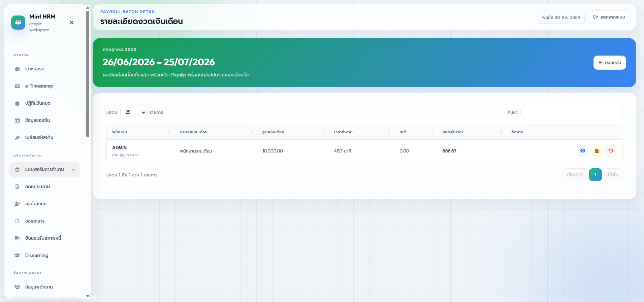Click the 666.67 calculated amount
The width and height of the screenshot is (644, 302).
(x=449, y=151)
